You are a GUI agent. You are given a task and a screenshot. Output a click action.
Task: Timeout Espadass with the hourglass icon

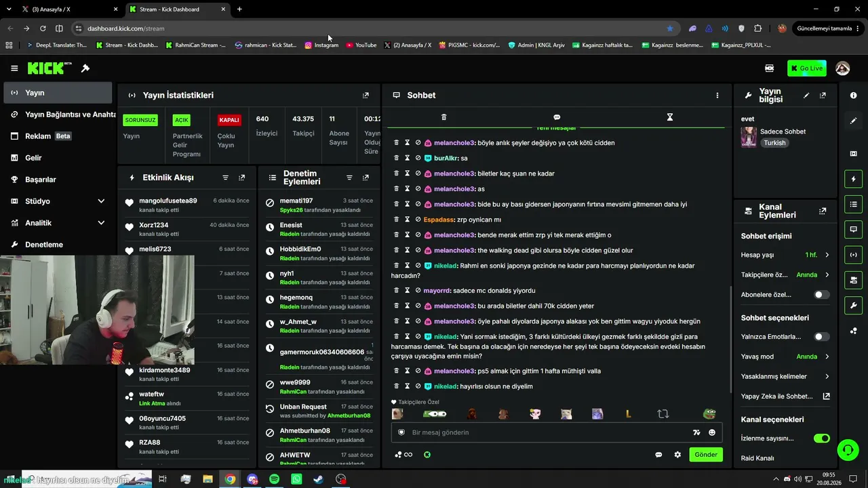click(x=408, y=220)
